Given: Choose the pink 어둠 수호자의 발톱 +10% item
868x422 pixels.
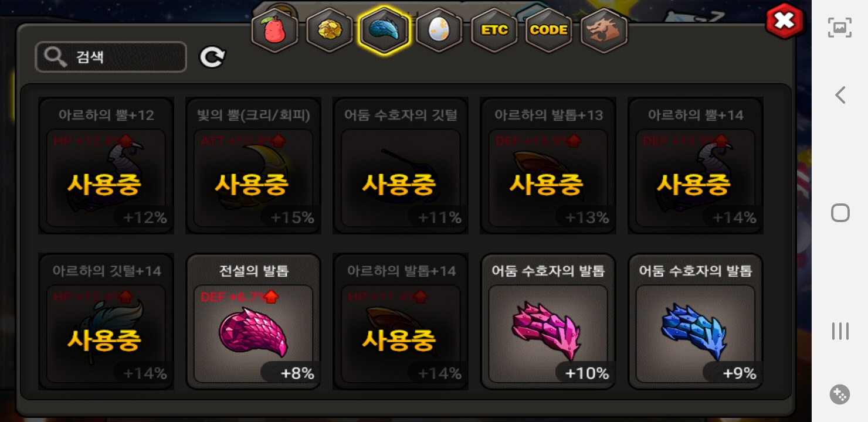Looking at the screenshot, I should click(548, 322).
